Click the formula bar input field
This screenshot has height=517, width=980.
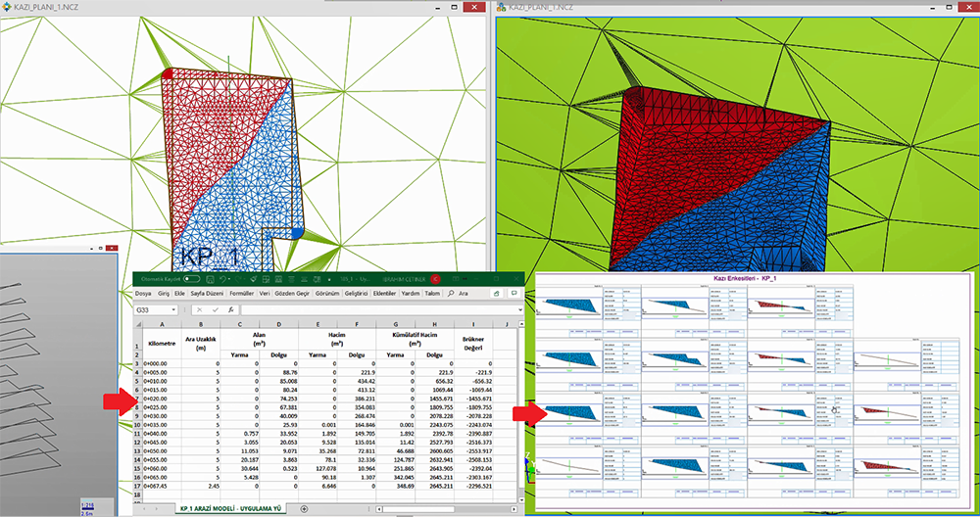point(372,309)
